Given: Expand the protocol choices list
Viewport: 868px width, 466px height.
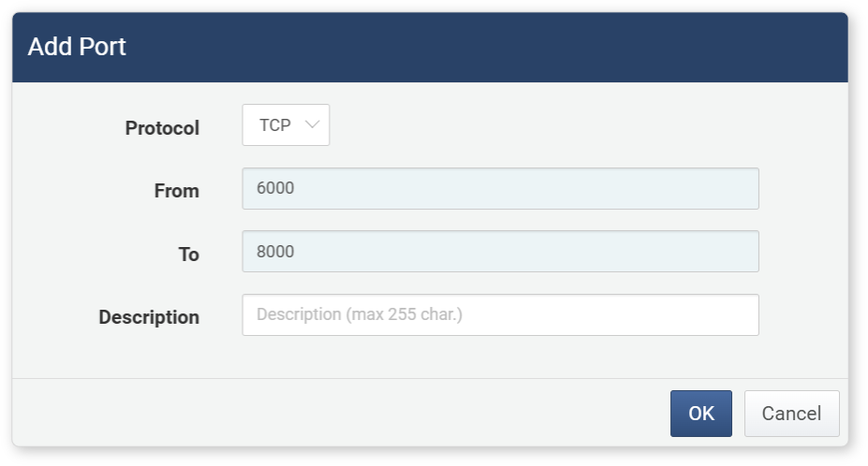Looking at the screenshot, I should pyautogui.click(x=286, y=125).
